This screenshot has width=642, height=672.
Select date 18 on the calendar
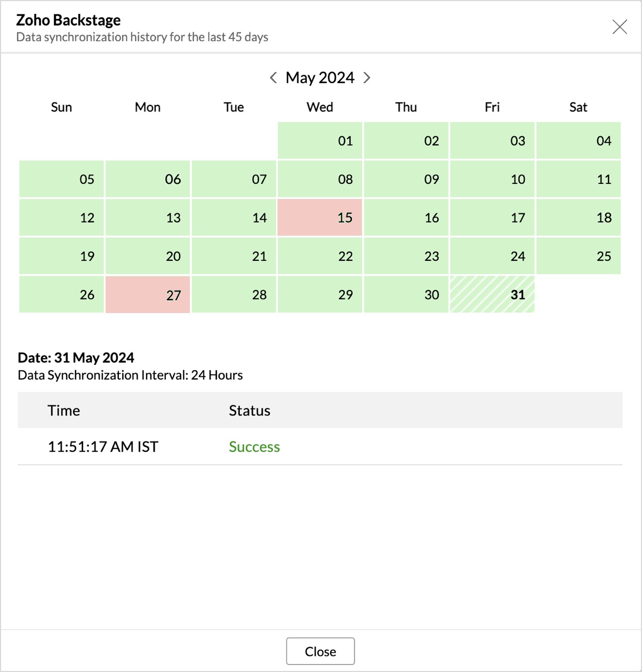579,218
